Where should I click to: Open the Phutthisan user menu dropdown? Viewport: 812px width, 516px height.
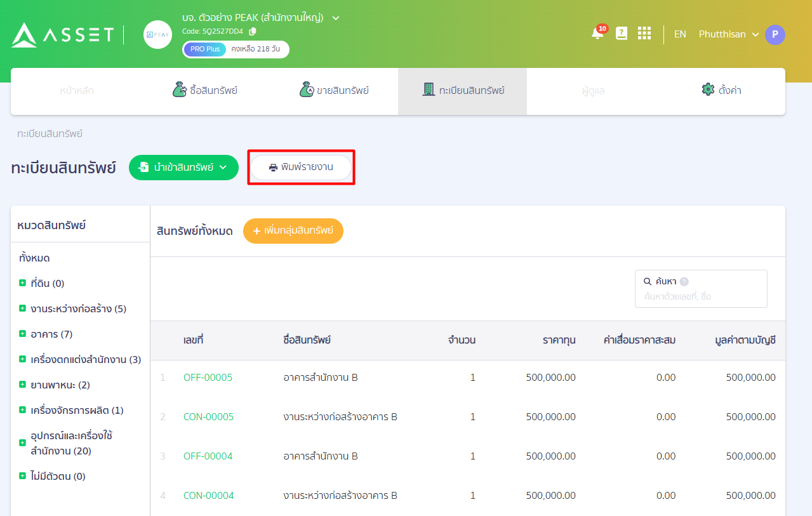729,34
